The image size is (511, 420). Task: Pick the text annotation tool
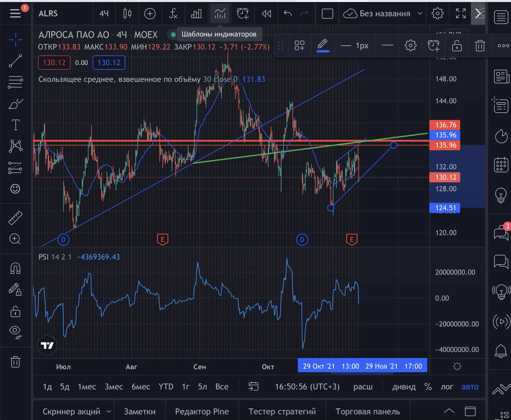15,125
